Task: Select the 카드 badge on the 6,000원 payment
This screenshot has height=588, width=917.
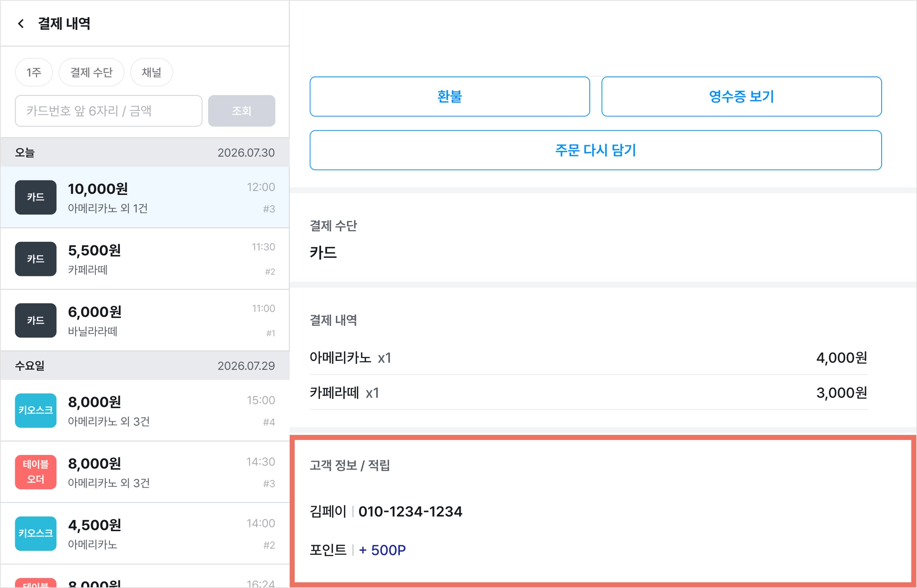Action: (36, 320)
